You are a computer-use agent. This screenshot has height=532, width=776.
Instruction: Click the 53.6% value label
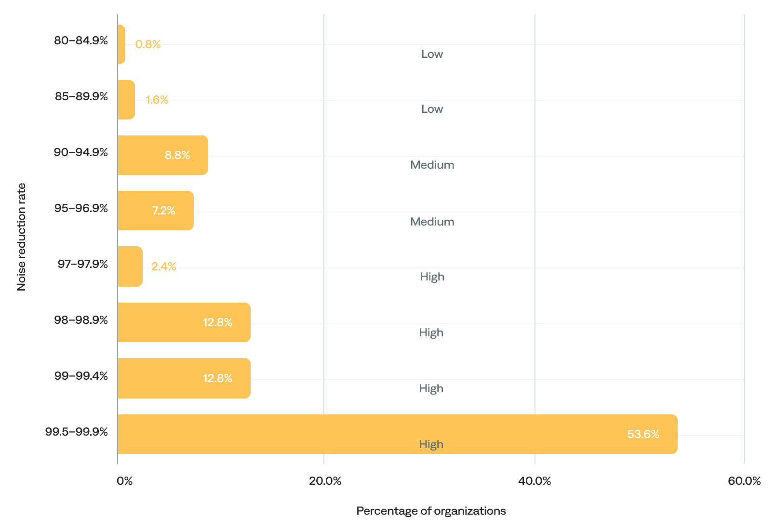(x=643, y=434)
